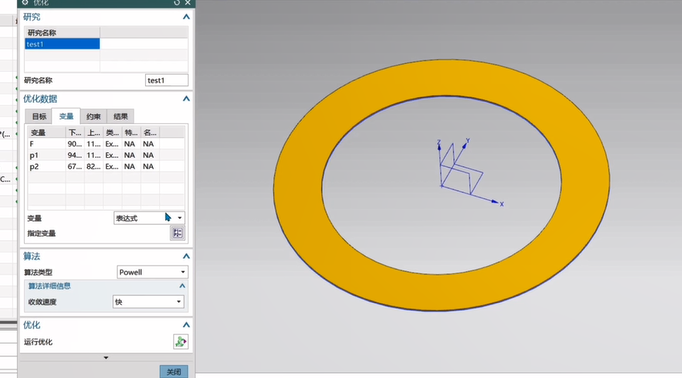Select the 变量 tab
The image size is (682, 378).
pyautogui.click(x=66, y=116)
